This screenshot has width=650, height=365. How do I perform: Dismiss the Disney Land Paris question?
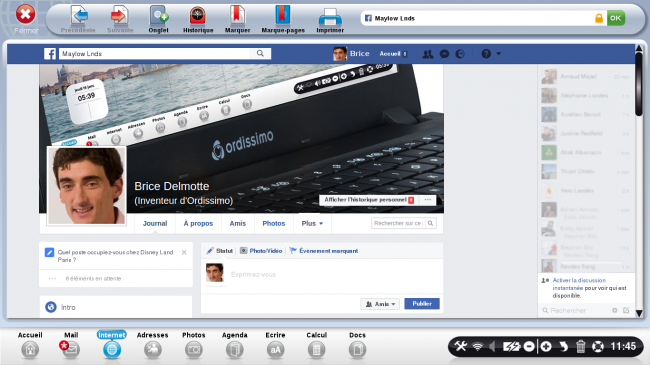[x=184, y=252]
